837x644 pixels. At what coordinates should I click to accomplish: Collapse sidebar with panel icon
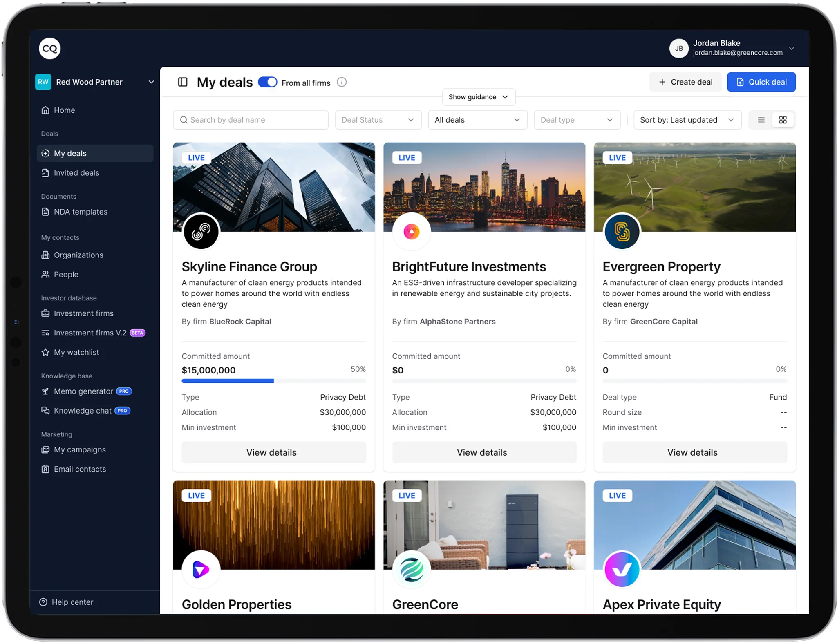(183, 82)
